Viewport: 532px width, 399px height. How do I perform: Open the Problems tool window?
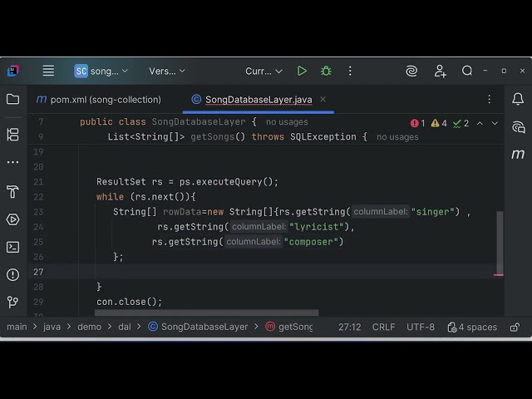coord(12,274)
